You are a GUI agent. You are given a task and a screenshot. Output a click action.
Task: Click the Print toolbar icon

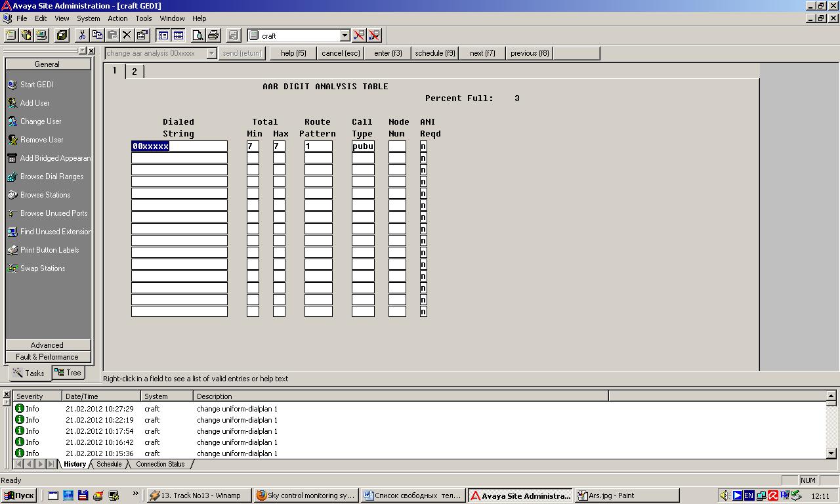point(213,35)
